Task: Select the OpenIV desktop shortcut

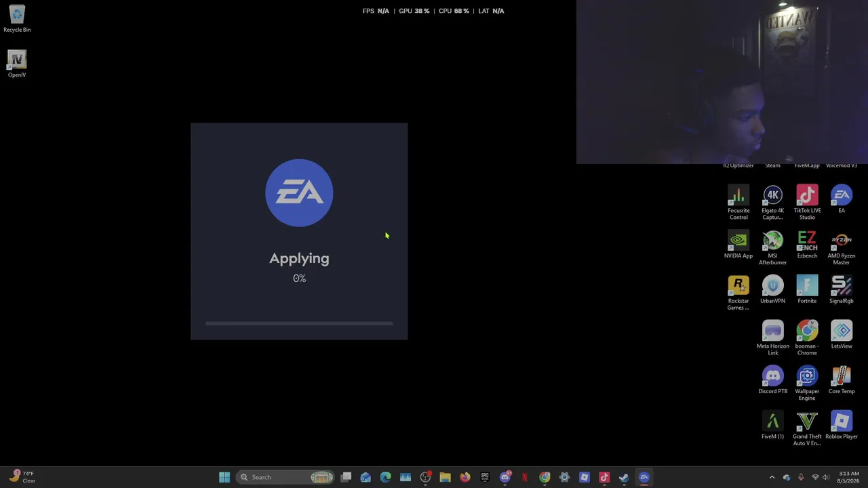Action: [x=17, y=64]
